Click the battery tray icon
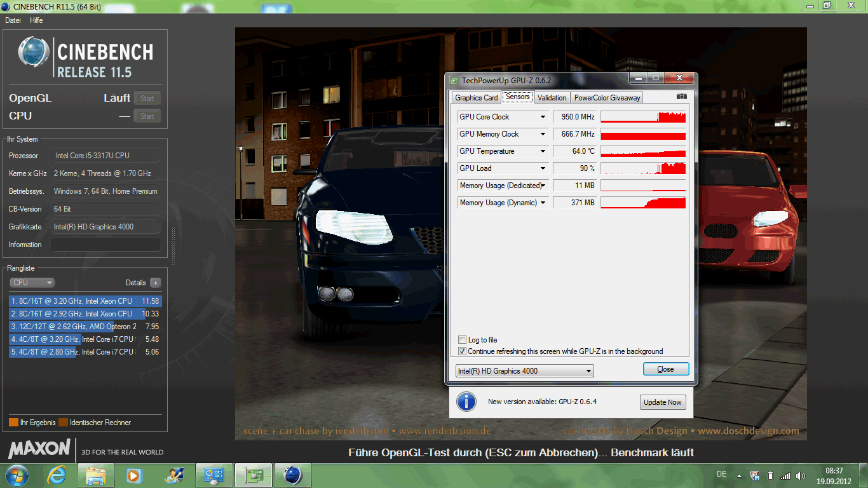The width and height of the screenshot is (868, 488). (770, 475)
